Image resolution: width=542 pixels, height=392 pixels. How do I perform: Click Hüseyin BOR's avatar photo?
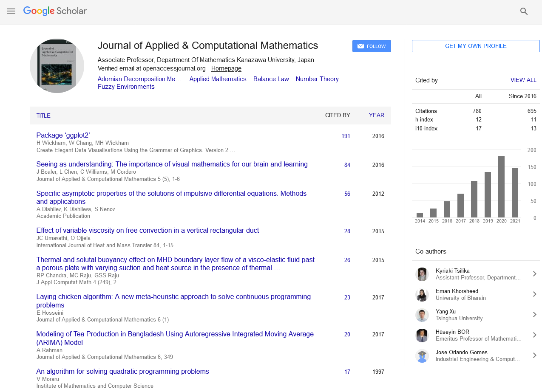point(422,335)
